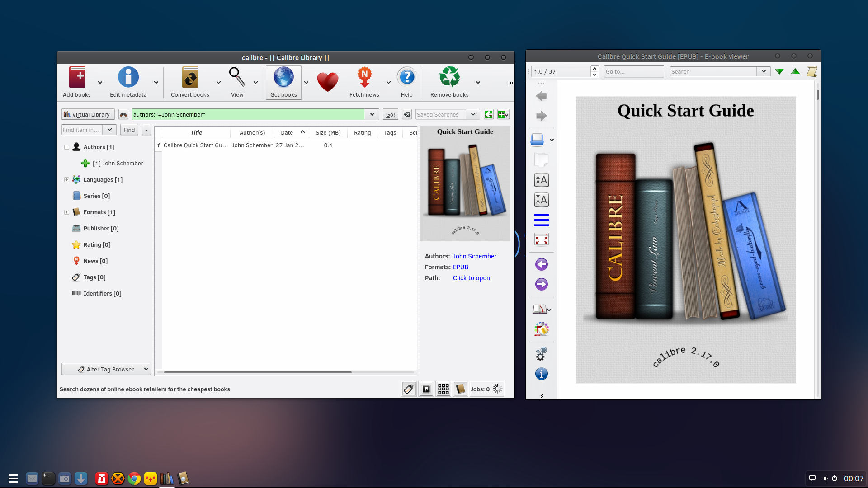
Task: Open path via Click to open link
Action: (471, 278)
